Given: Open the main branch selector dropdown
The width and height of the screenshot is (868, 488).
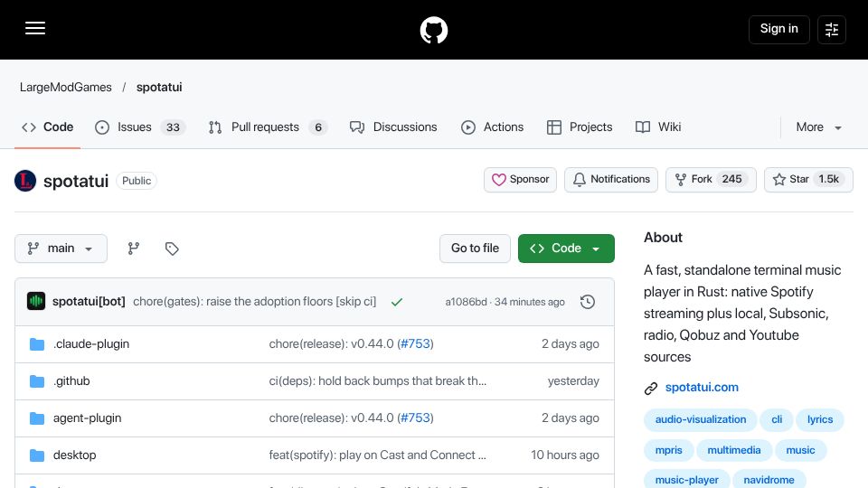Looking at the screenshot, I should 61,249.
